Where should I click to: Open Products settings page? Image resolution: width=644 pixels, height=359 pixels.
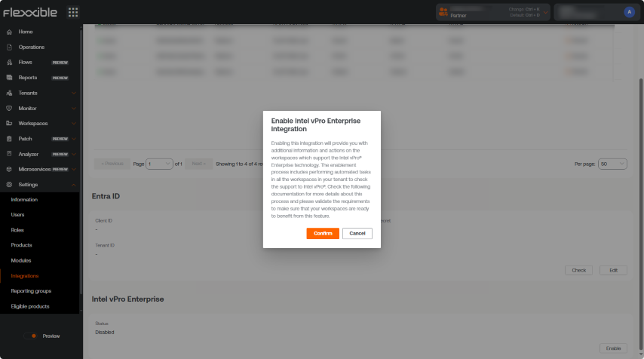pos(21,245)
